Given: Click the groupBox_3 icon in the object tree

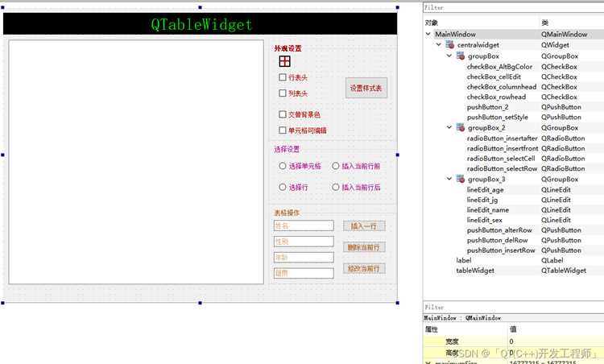Looking at the screenshot, I should (x=461, y=179).
